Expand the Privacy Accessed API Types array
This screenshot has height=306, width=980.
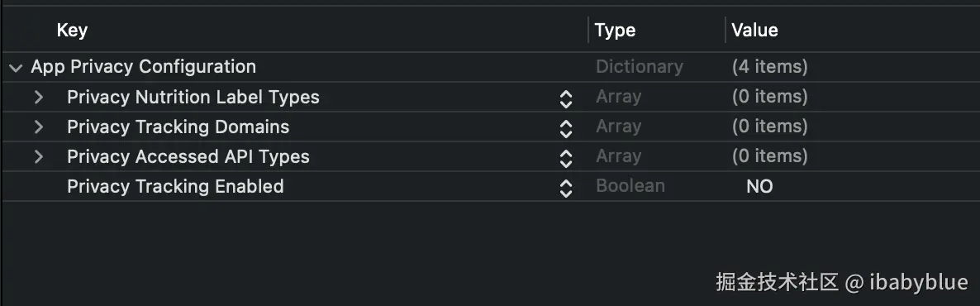point(39,156)
